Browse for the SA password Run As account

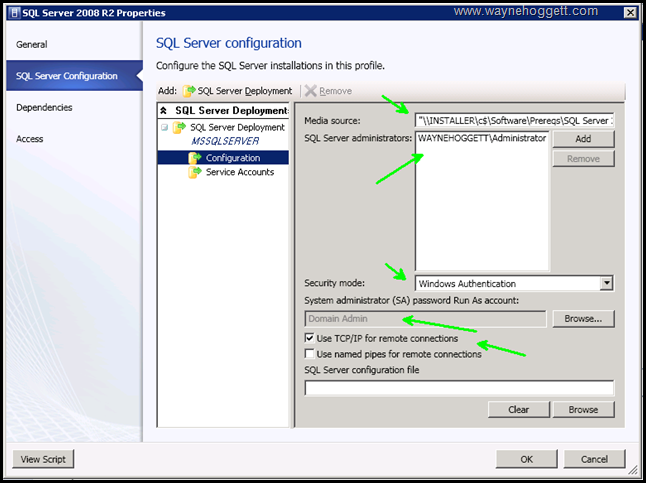pos(583,319)
